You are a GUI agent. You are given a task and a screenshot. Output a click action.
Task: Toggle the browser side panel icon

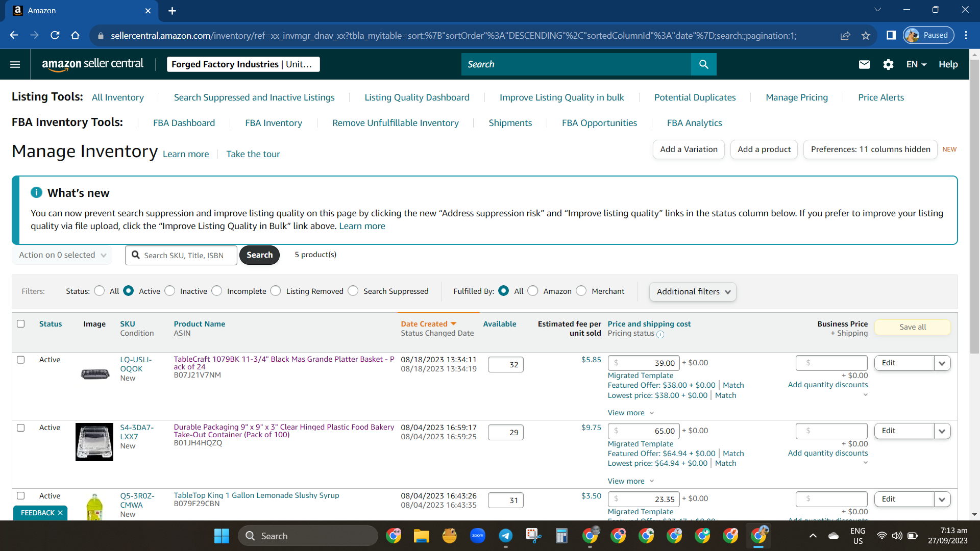(x=891, y=35)
